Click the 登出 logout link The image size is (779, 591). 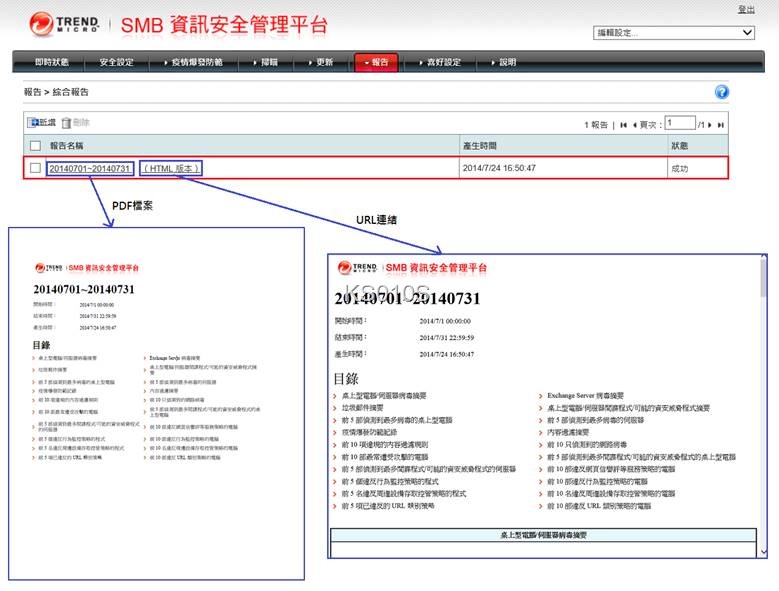746,9
